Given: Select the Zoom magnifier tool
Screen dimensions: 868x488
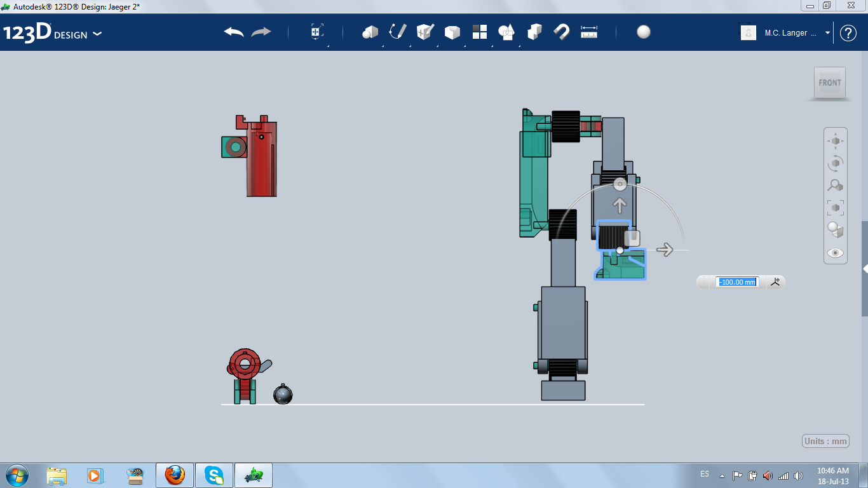Looking at the screenshot, I should click(x=836, y=186).
